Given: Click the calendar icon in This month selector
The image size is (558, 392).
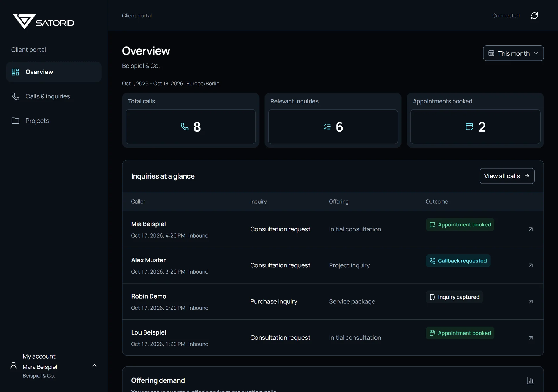Looking at the screenshot, I should tap(491, 53).
